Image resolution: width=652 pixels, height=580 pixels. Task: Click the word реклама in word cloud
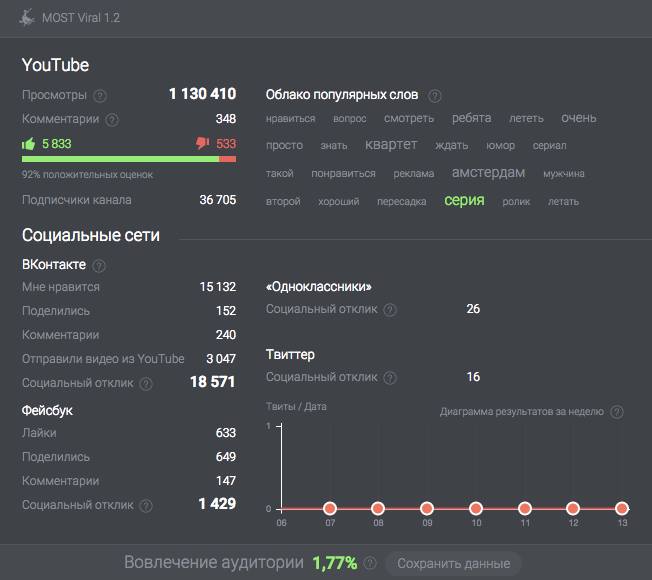pos(413,174)
